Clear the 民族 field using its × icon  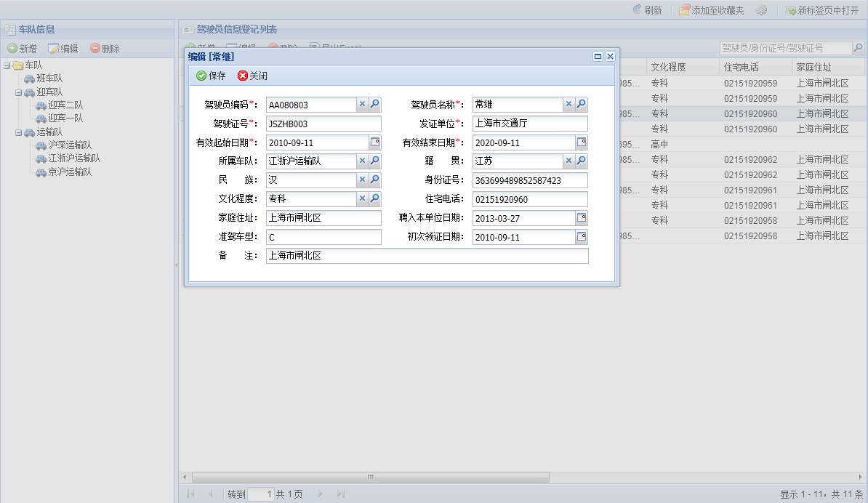pos(362,180)
